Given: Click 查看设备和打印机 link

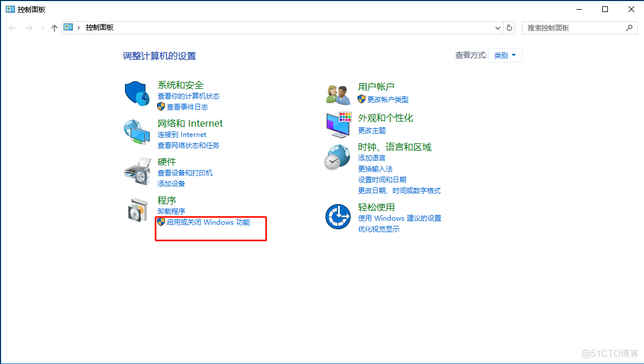Looking at the screenshot, I should tap(185, 173).
